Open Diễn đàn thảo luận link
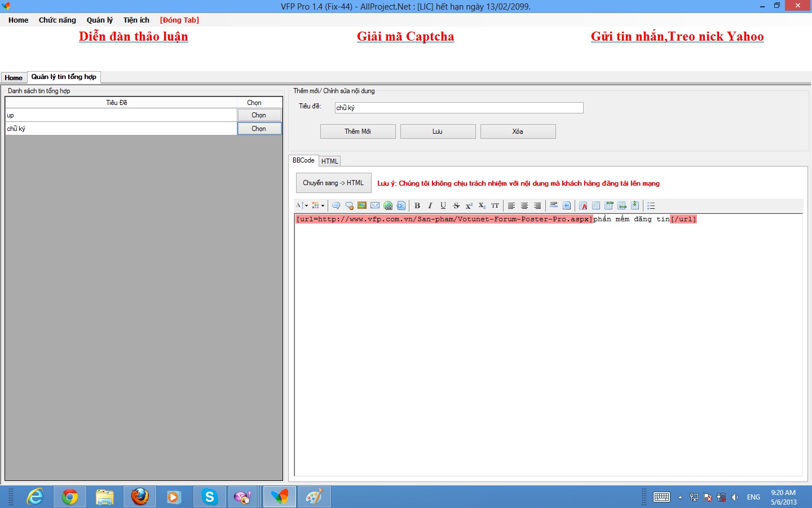 pos(134,36)
